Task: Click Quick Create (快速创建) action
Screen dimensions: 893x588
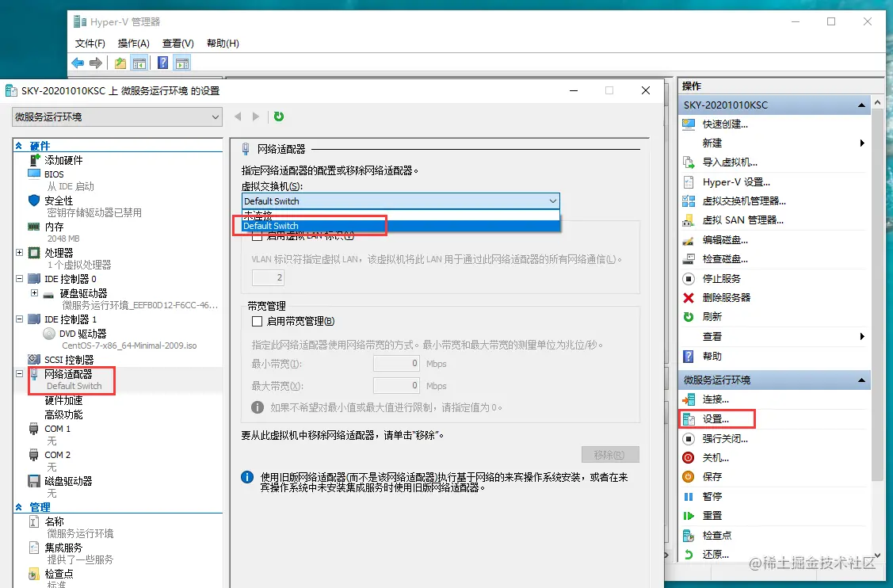Action: (x=725, y=124)
